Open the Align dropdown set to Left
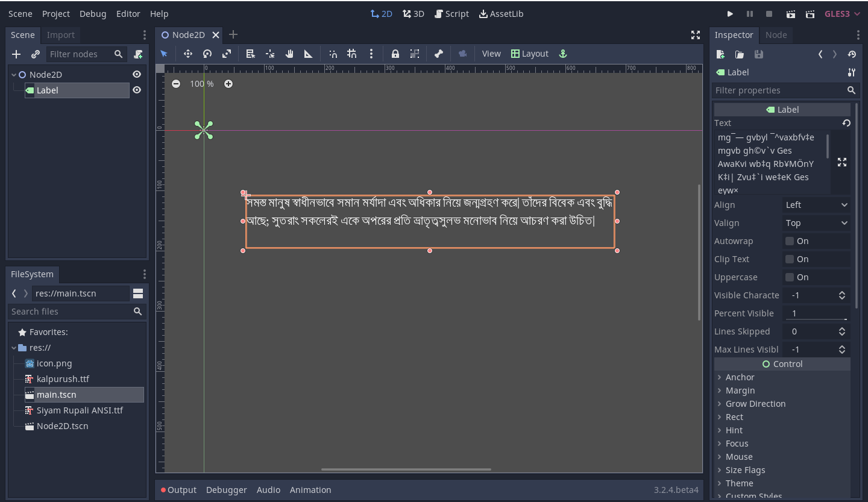Image resolution: width=868 pixels, height=502 pixels. click(x=816, y=205)
